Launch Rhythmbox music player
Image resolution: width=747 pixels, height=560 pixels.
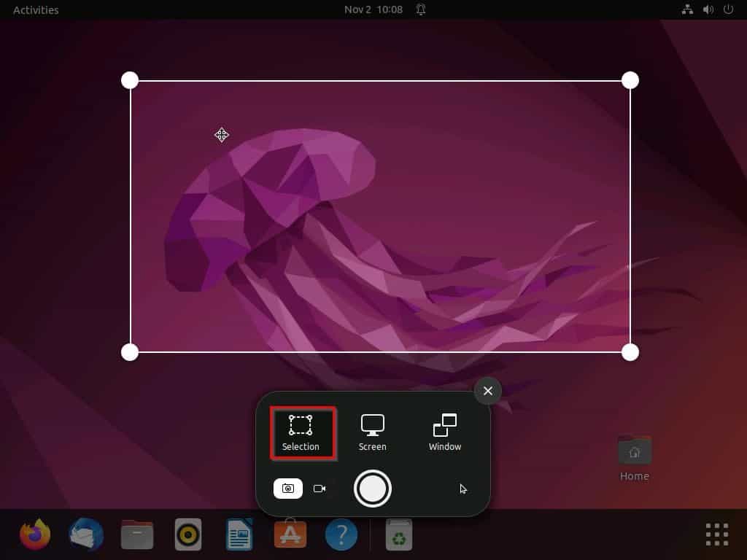click(188, 534)
